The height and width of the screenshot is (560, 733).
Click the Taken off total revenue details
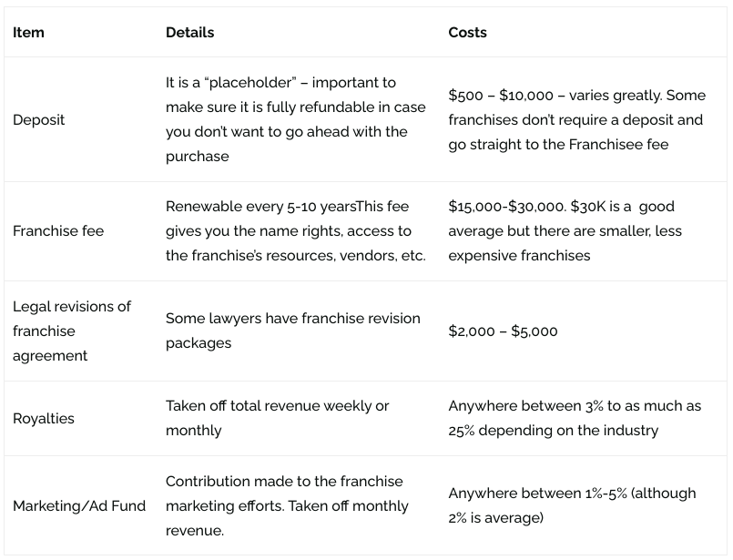coord(277,406)
